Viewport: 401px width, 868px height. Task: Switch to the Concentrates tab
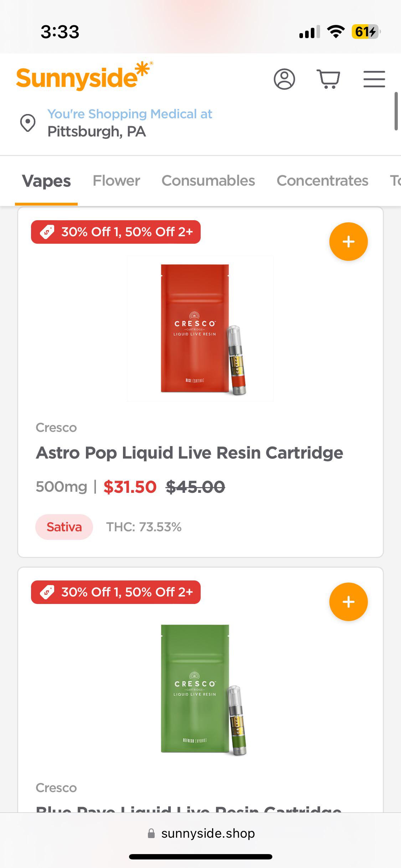tap(323, 181)
